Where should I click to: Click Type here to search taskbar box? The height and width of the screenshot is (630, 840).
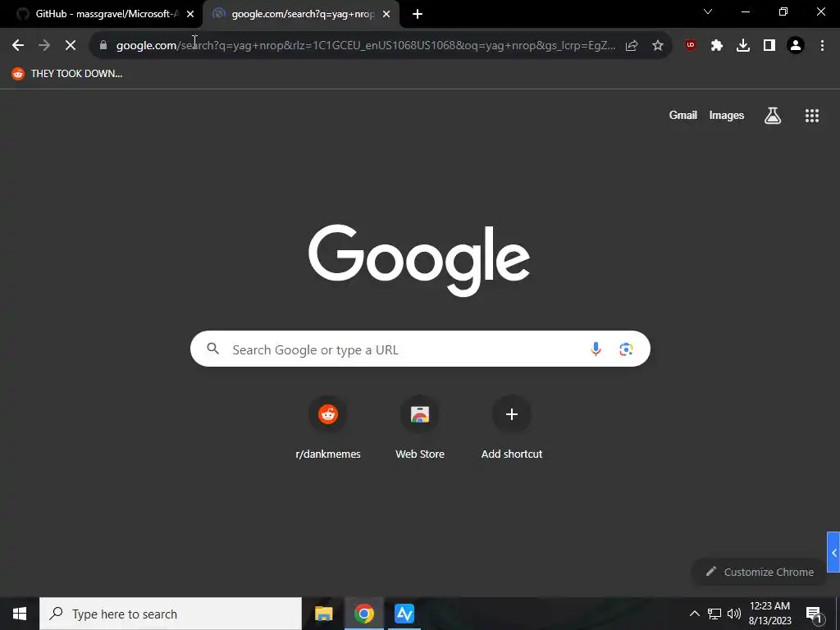pyautogui.click(x=171, y=614)
